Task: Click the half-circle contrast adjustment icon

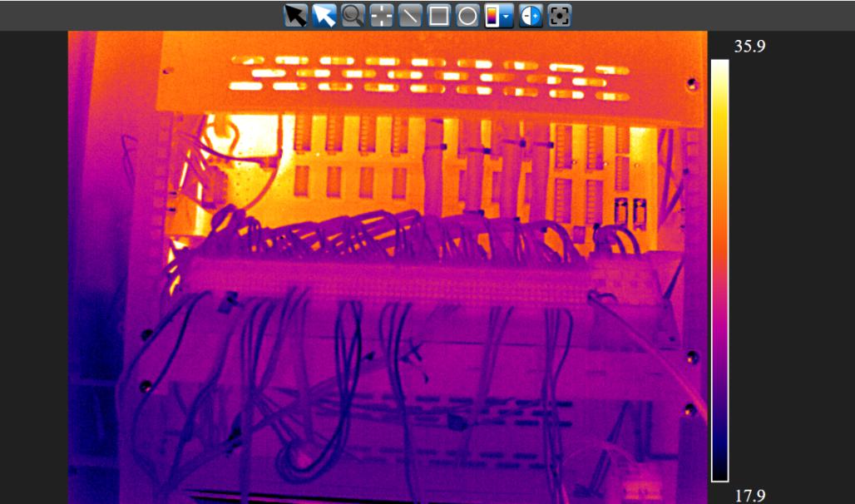Action: tap(531, 16)
